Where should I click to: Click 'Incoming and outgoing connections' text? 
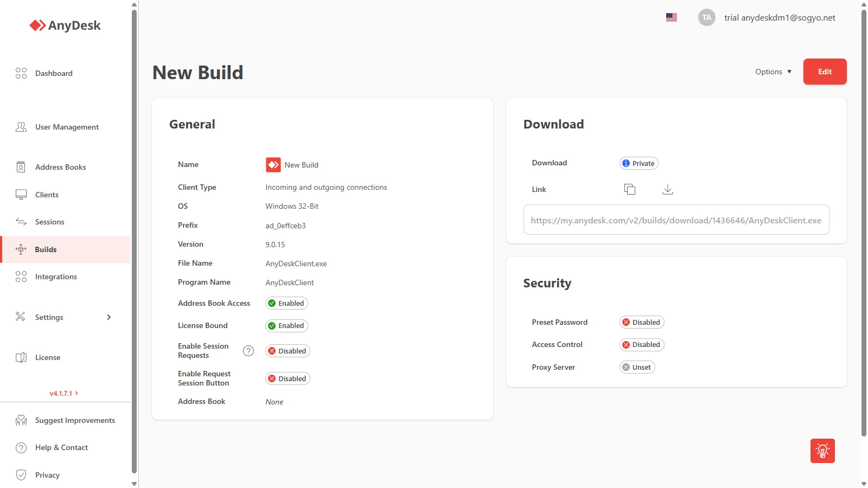[326, 187]
